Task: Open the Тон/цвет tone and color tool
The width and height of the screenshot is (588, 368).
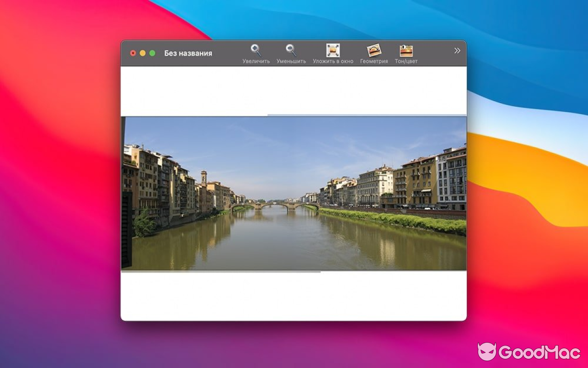Action: pos(406,50)
